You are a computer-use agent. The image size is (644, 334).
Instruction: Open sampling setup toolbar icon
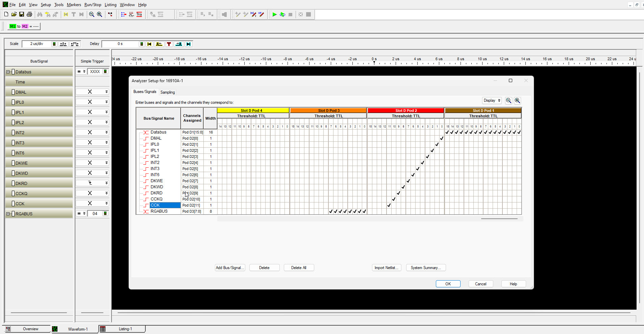131,14
